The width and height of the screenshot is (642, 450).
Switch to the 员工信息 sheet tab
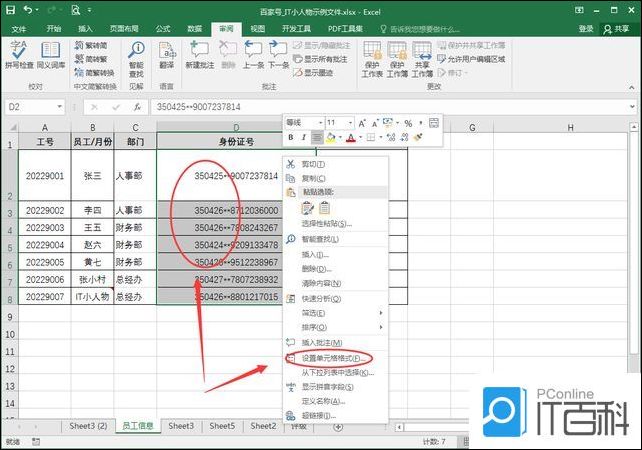pos(138,426)
